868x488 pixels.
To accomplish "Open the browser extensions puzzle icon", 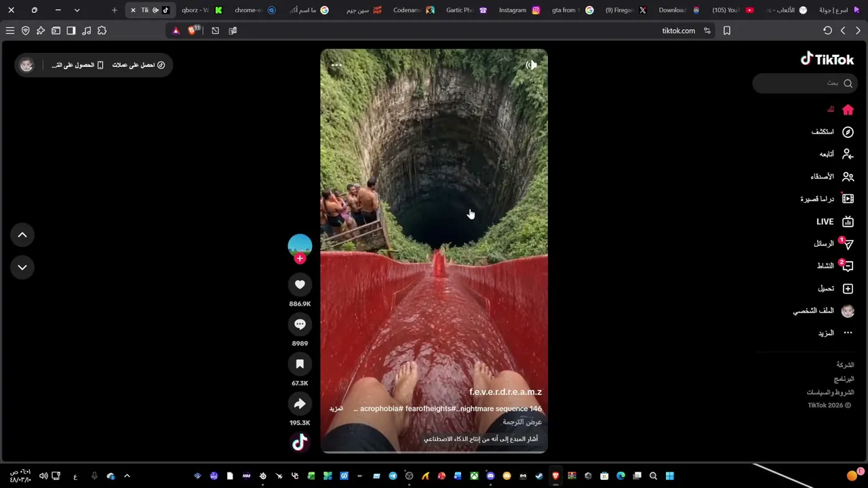I will [102, 30].
